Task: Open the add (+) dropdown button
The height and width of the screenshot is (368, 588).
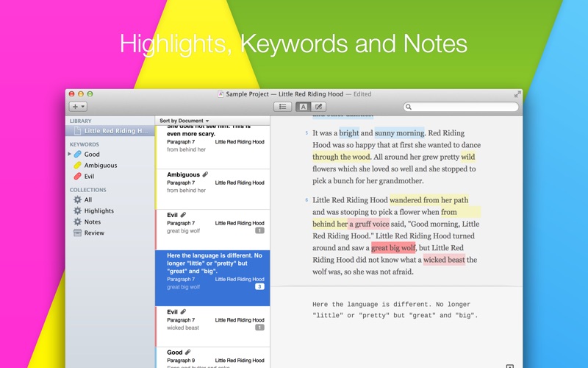Action: (x=78, y=107)
